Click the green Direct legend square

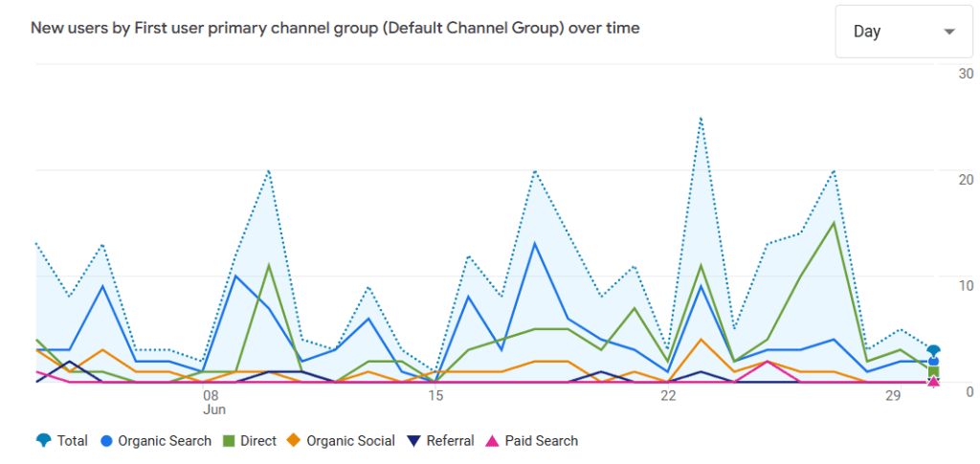point(229,441)
